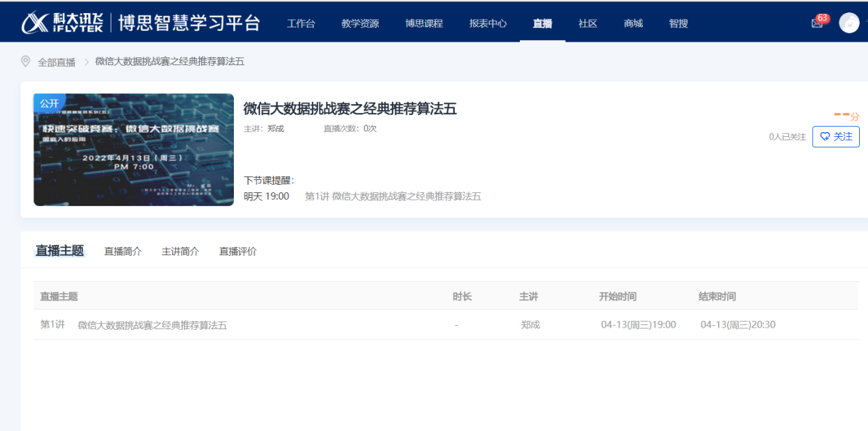868x431 pixels.
Task: Navigate back via 全部直播 breadcrumb link
Action: coord(56,61)
